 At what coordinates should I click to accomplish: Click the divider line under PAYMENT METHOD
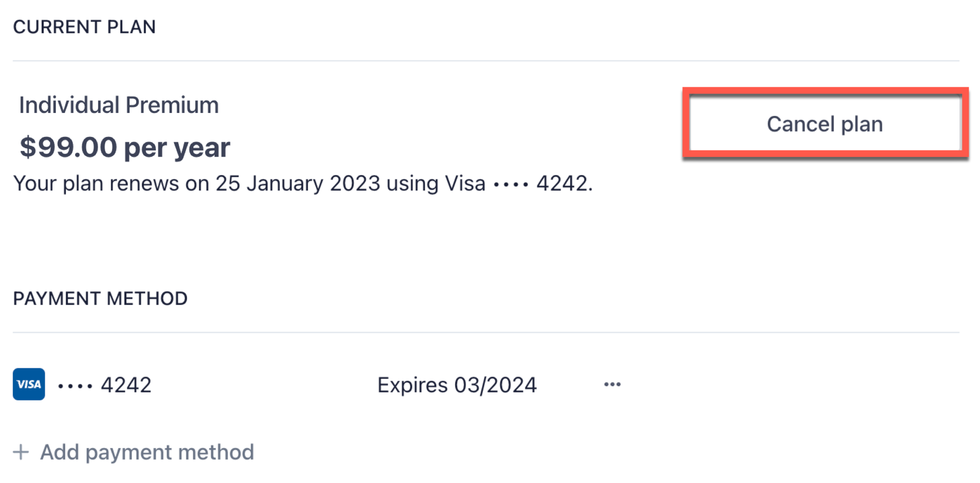pos(486,332)
